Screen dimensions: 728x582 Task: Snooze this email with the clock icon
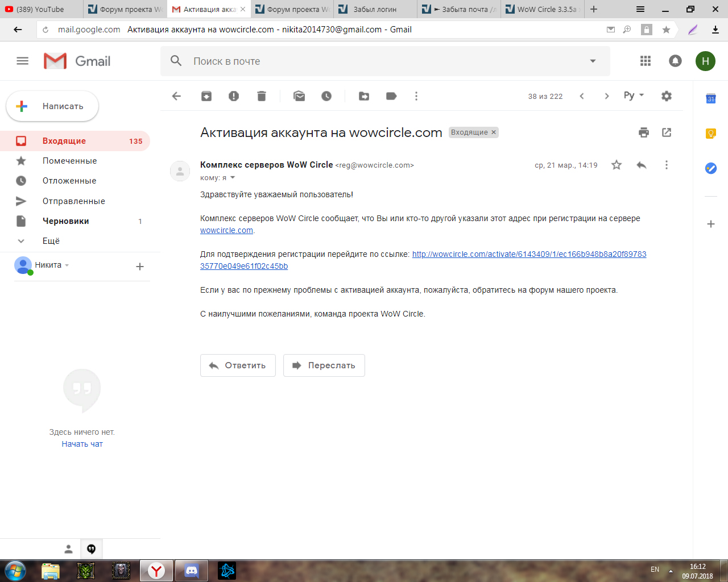326,96
